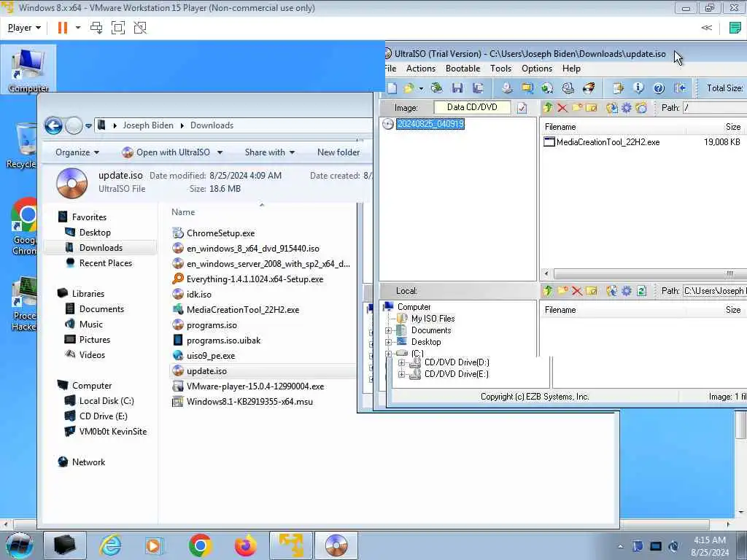Viewport: 747px width, 560px height.
Task: Click the red X Delete icon in Image toolbar
Action: 562,108
